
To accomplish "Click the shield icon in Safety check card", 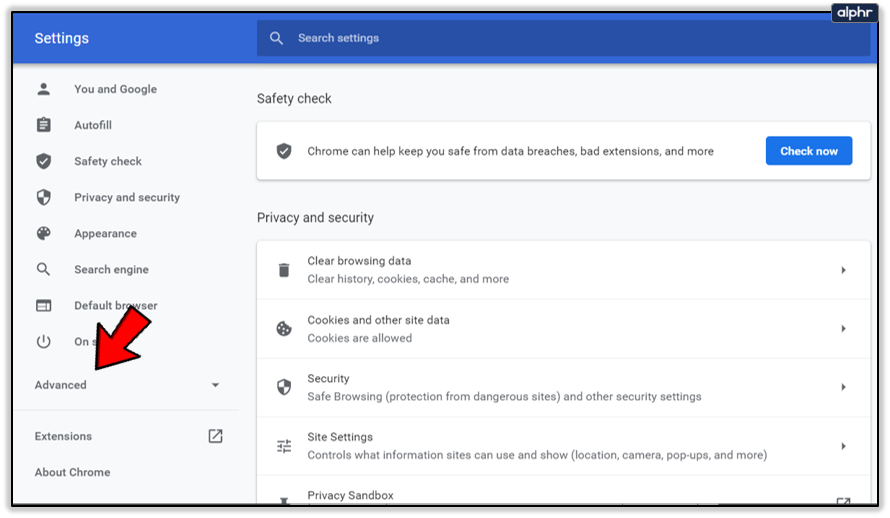I will pos(284,151).
